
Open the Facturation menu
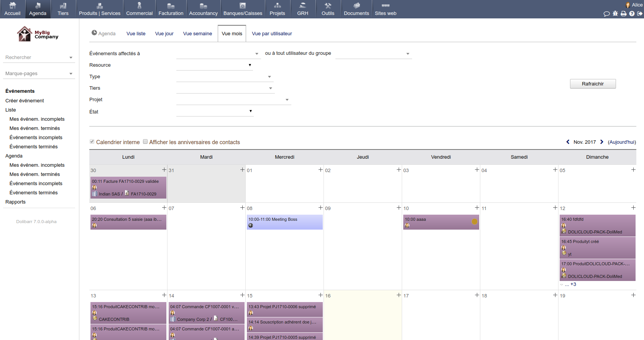pyautogui.click(x=171, y=9)
